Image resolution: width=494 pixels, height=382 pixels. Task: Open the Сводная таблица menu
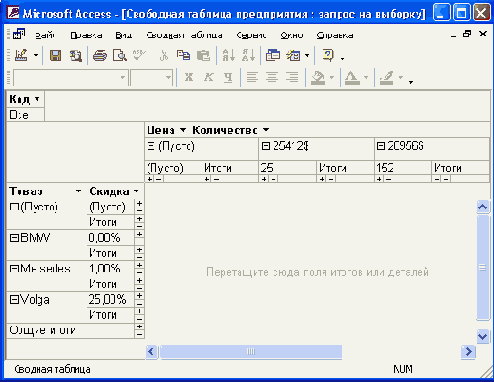[x=184, y=35]
